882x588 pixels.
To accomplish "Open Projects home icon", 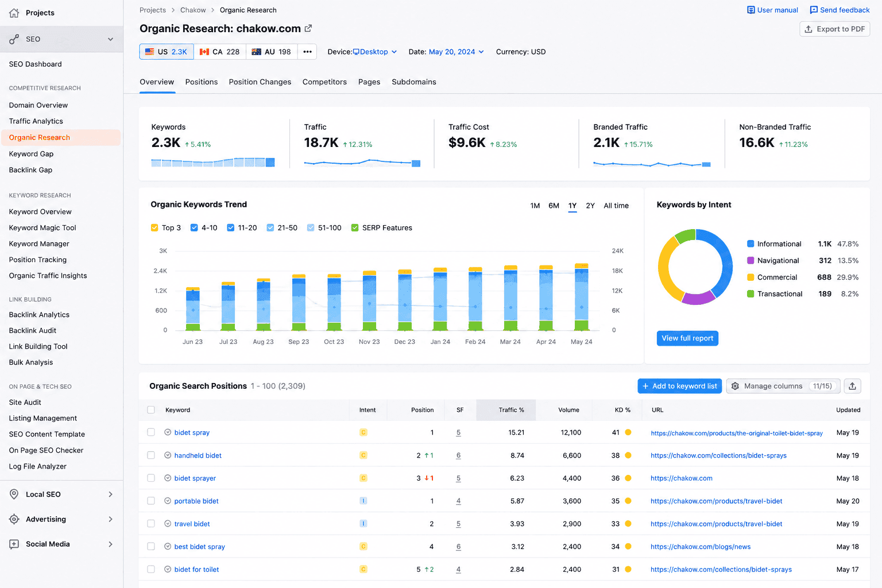I will (x=14, y=13).
